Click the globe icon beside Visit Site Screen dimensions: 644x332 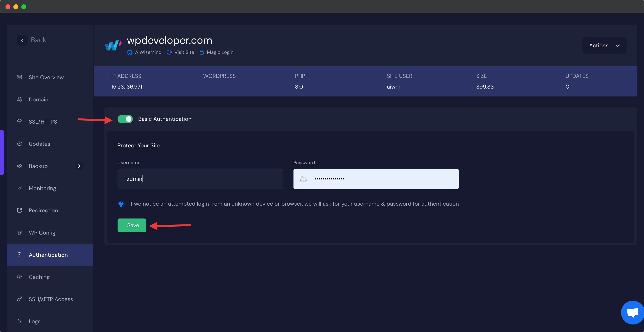(x=169, y=52)
